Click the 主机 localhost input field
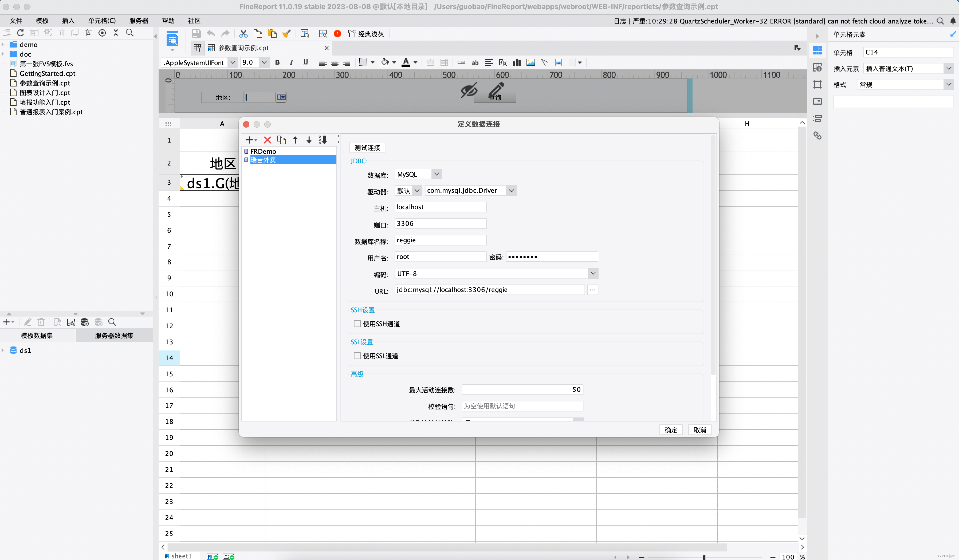 [x=440, y=207]
